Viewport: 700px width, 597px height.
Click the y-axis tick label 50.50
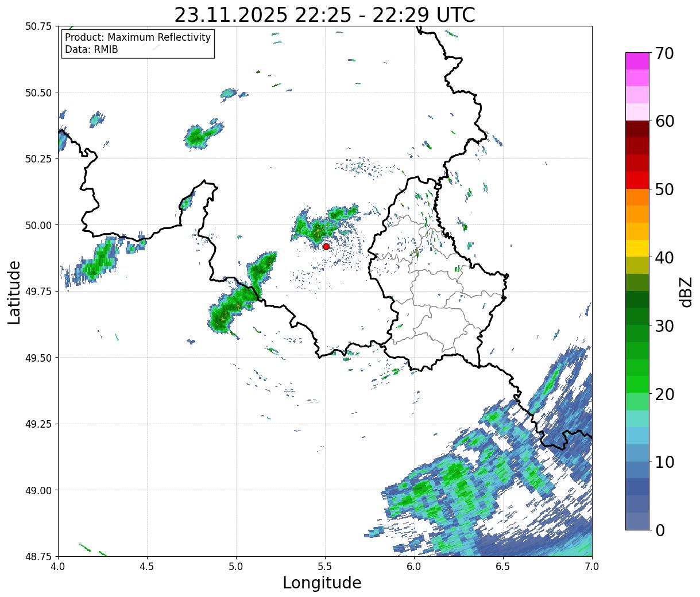[x=38, y=92]
